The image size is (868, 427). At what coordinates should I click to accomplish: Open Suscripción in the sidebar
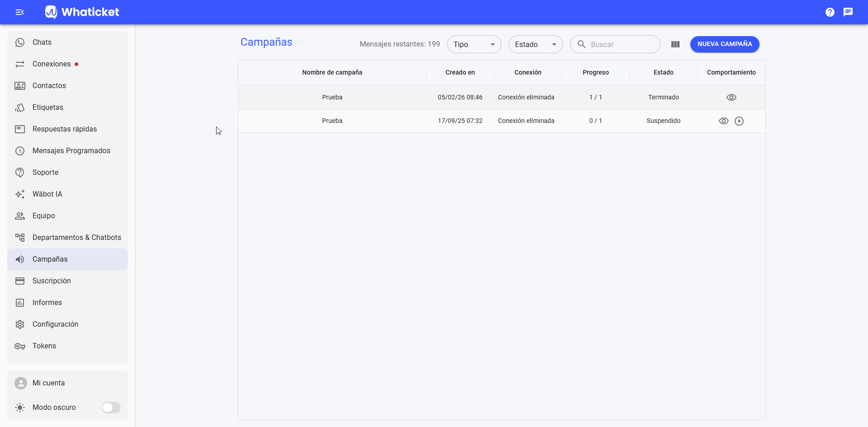pyautogui.click(x=68, y=281)
